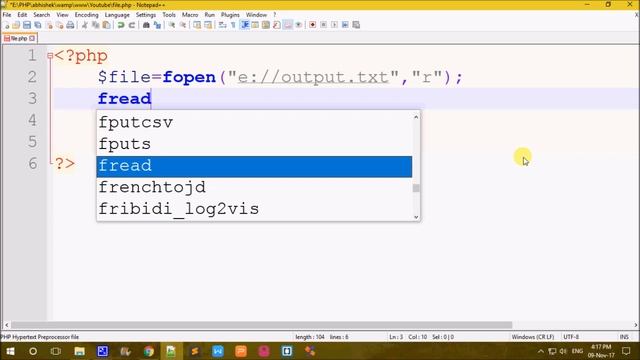Open the Windows Start menu
The image size is (640, 360).
pyautogui.click(x=10, y=351)
